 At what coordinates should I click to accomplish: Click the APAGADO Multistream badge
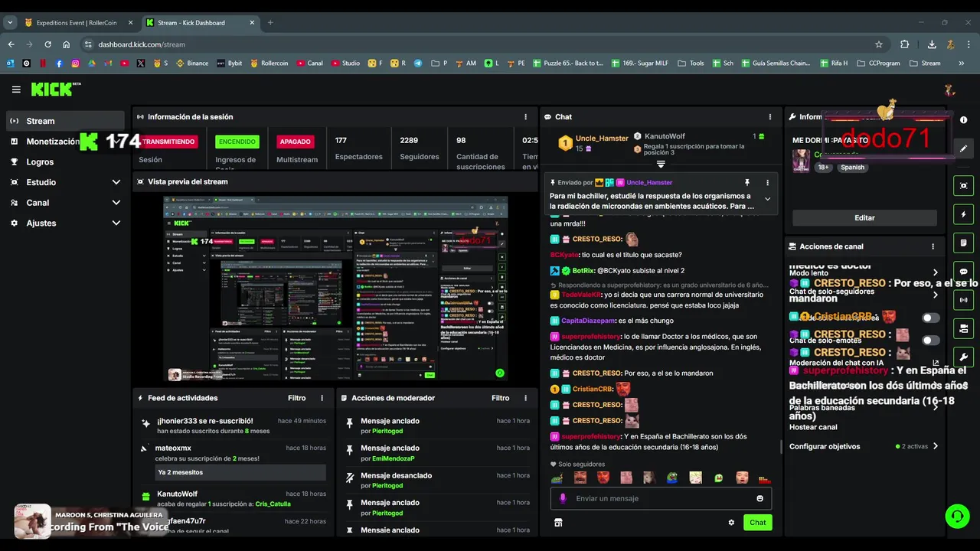pos(295,142)
